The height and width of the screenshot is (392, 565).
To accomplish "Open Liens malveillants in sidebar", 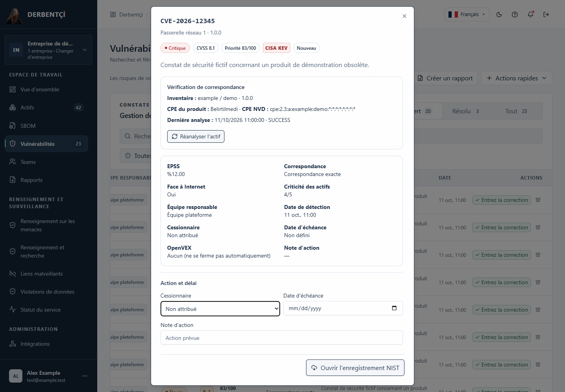I will click(x=46, y=274).
